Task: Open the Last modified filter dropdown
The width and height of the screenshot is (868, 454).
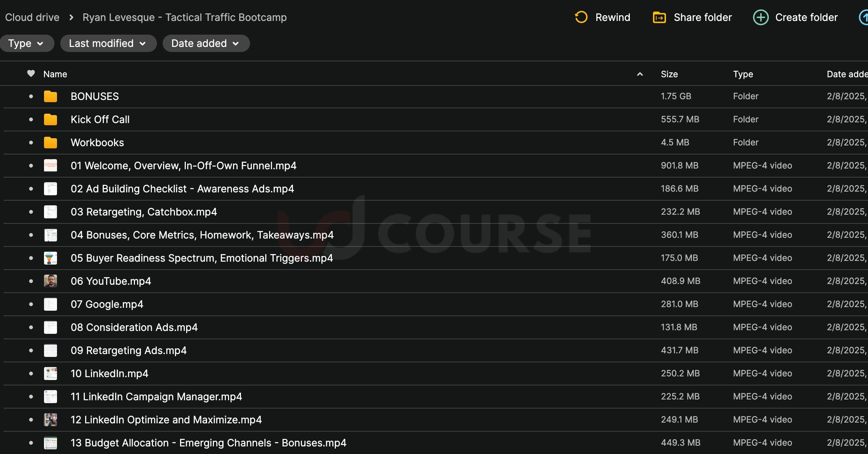Action: coord(108,43)
